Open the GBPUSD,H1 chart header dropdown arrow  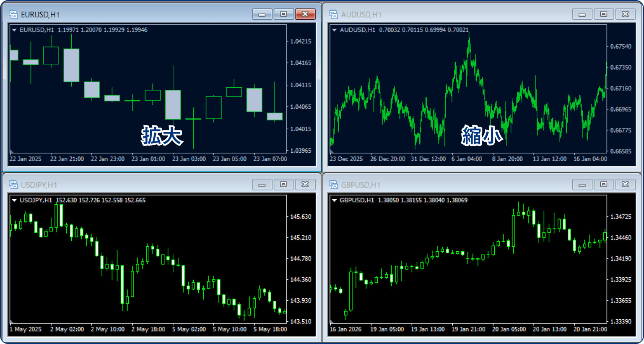[x=334, y=201]
